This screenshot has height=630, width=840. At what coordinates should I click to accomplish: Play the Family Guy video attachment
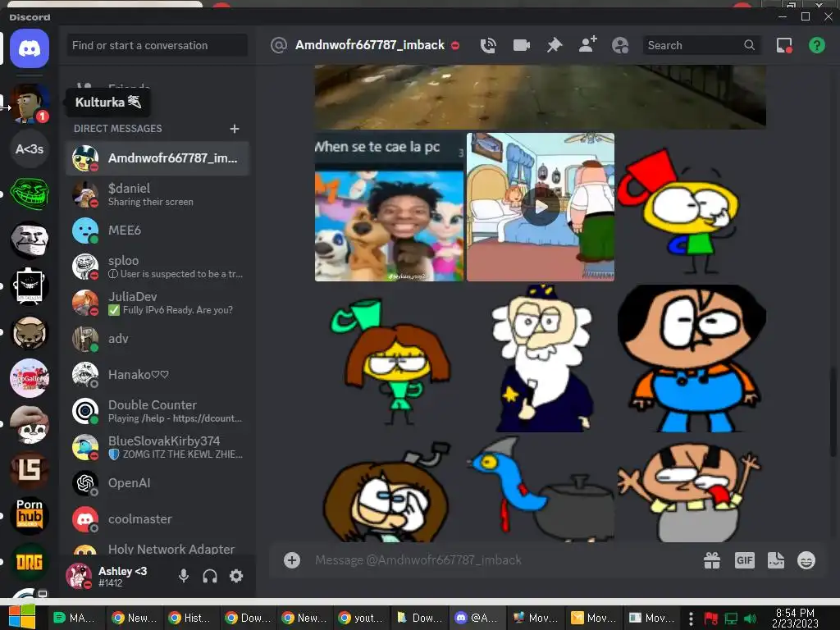[541, 207]
